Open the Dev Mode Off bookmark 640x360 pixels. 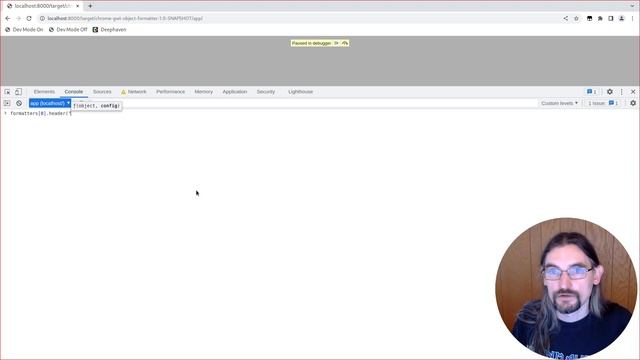pyautogui.click(x=68, y=30)
